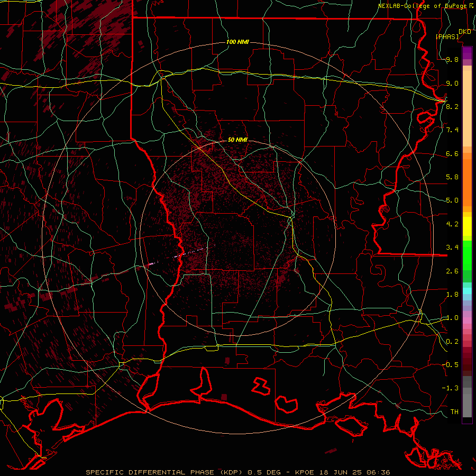This screenshot has height=476, width=476.
Task: Select the 9.8 value on the color scale
Action: 452,59
